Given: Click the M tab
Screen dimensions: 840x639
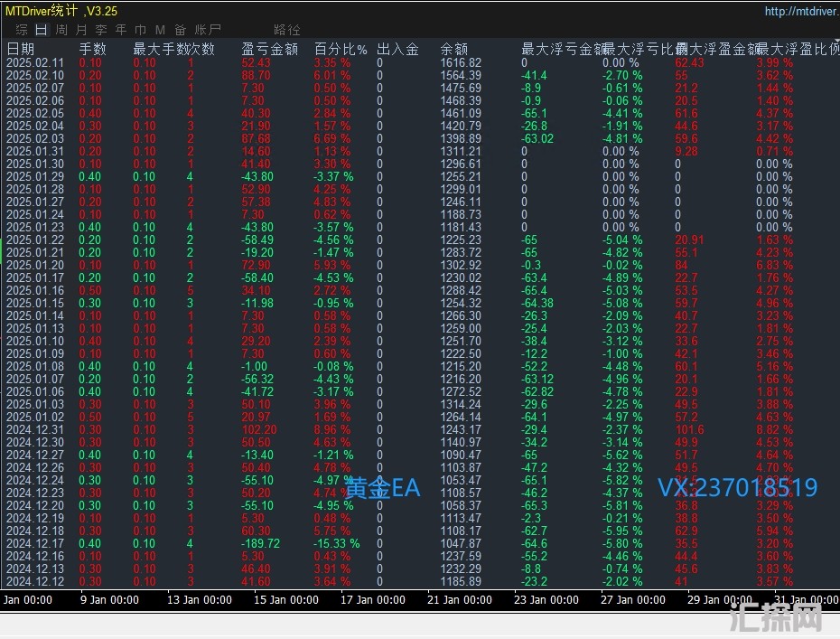Looking at the screenshot, I should coord(160,30).
